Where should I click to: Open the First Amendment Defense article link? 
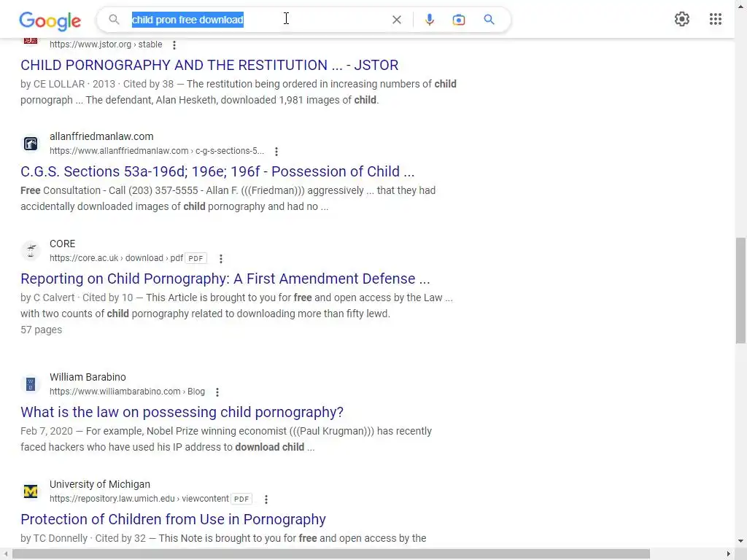(x=225, y=279)
